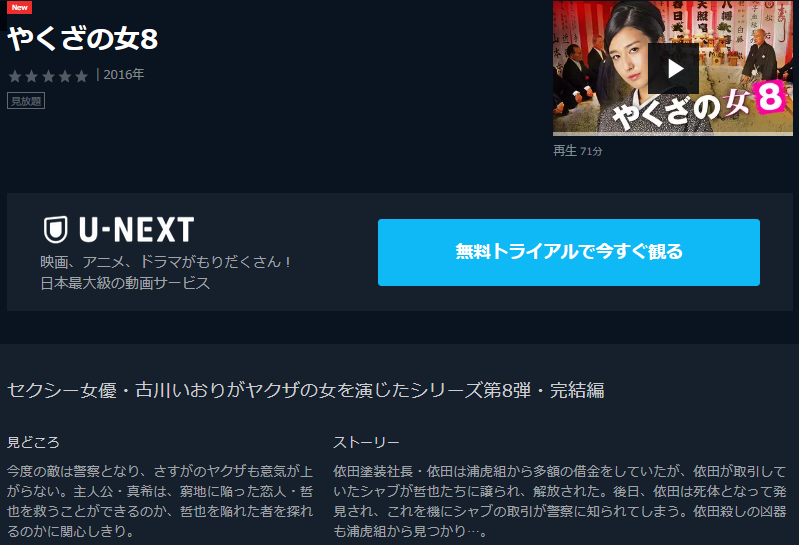Click the U-NEXT shield logo icon

(56, 230)
